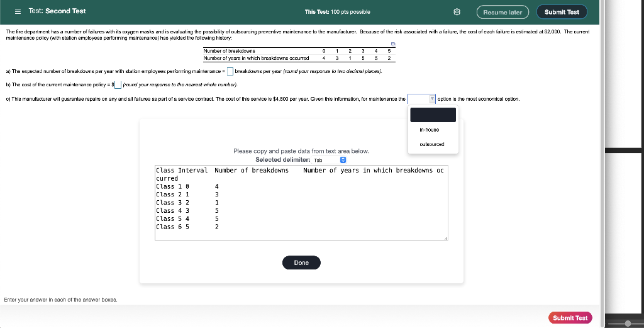Click the text area resize handle corner
Viewport: 644px width, 328px height.
pyautogui.click(x=446, y=238)
